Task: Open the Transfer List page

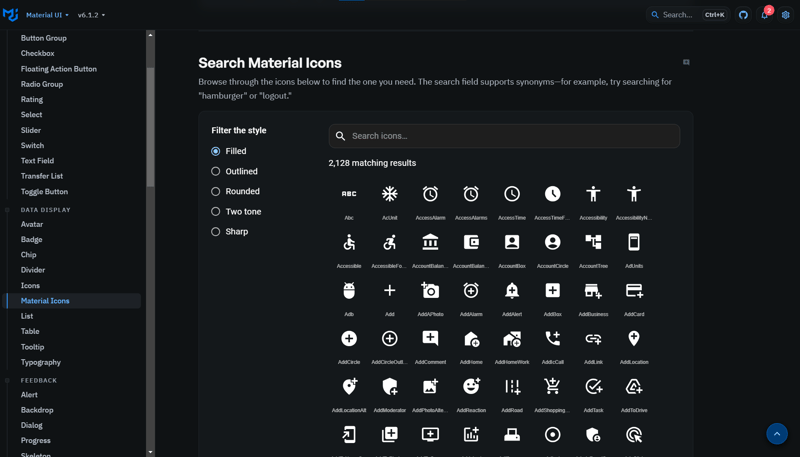Action: [x=42, y=176]
